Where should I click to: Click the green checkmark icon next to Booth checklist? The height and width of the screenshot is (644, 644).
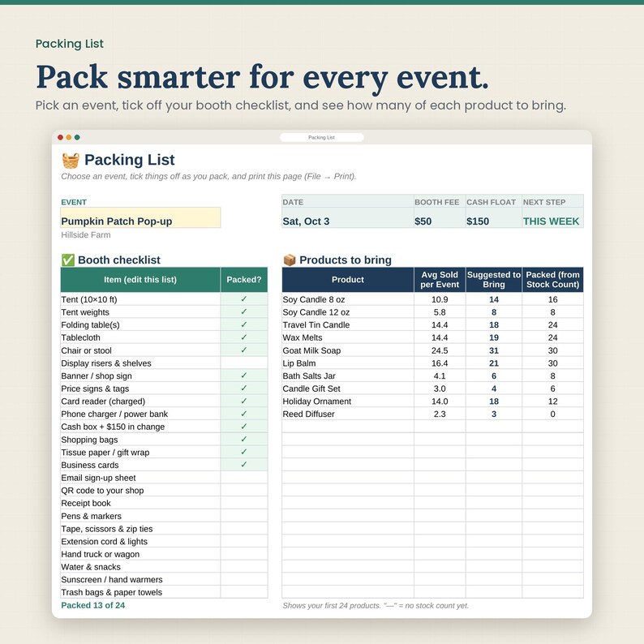[68, 260]
